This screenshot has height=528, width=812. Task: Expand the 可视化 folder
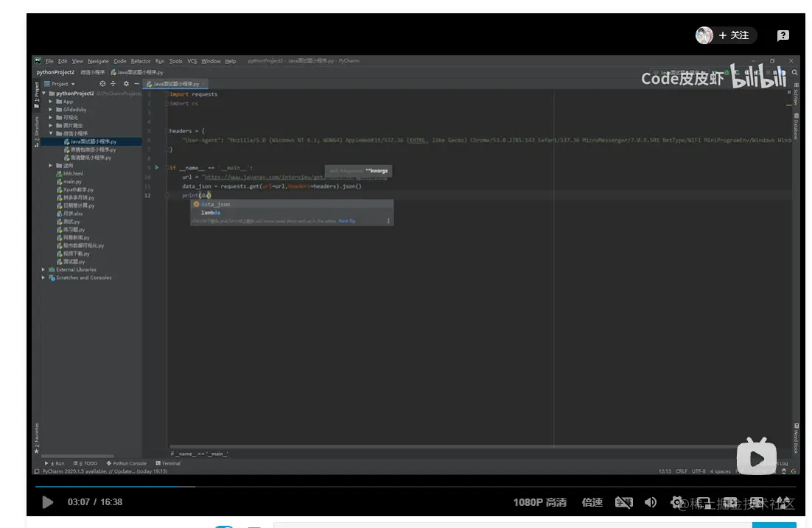coord(51,118)
